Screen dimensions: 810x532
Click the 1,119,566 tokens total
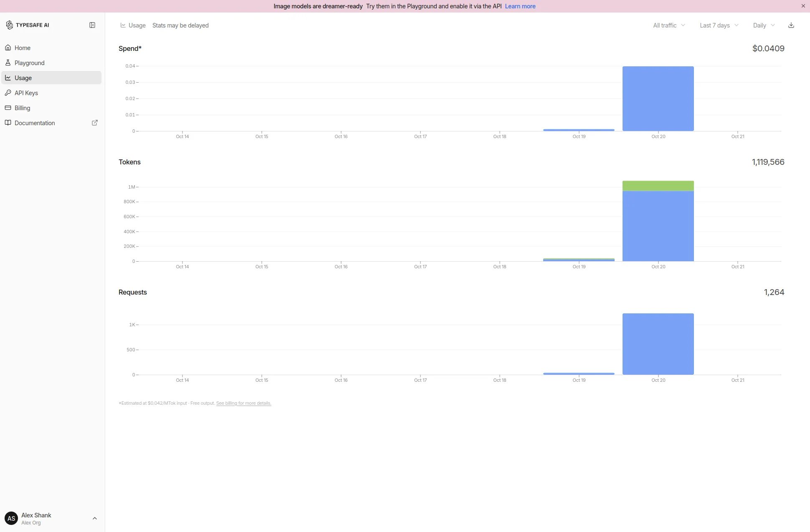click(x=768, y=162)
